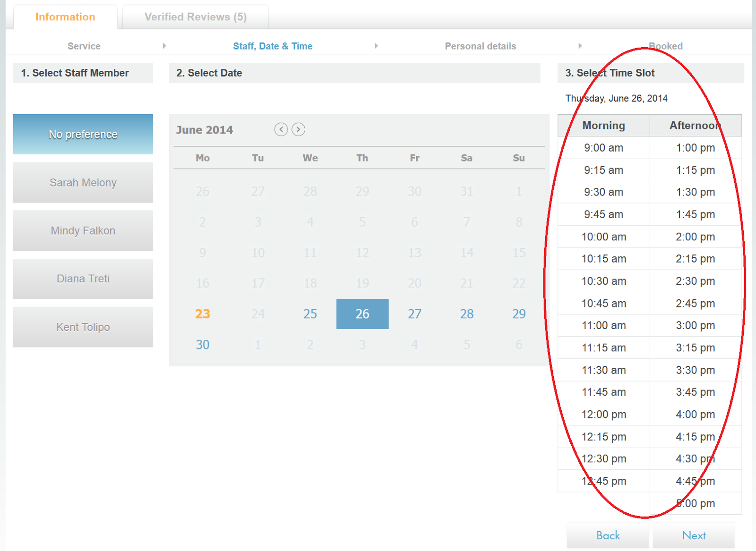Viewport: 756px width, 551px height.
Task: Select June 26 on the calendar
Action: point(362,314)
